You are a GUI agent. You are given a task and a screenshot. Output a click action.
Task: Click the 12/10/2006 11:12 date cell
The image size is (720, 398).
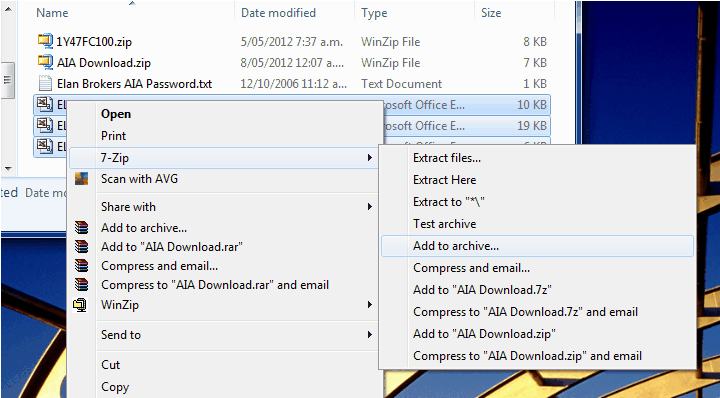click(294, 84)
